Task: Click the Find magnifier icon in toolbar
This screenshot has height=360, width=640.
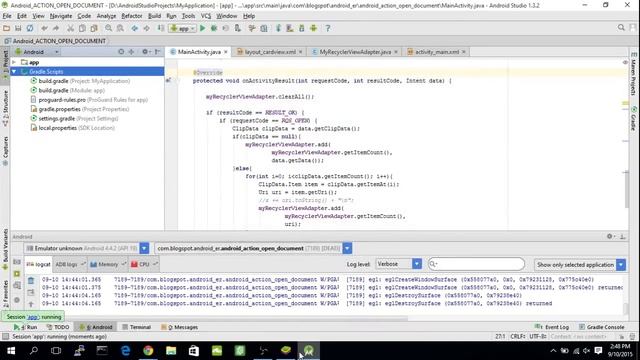Action: (x=108, y=28)
